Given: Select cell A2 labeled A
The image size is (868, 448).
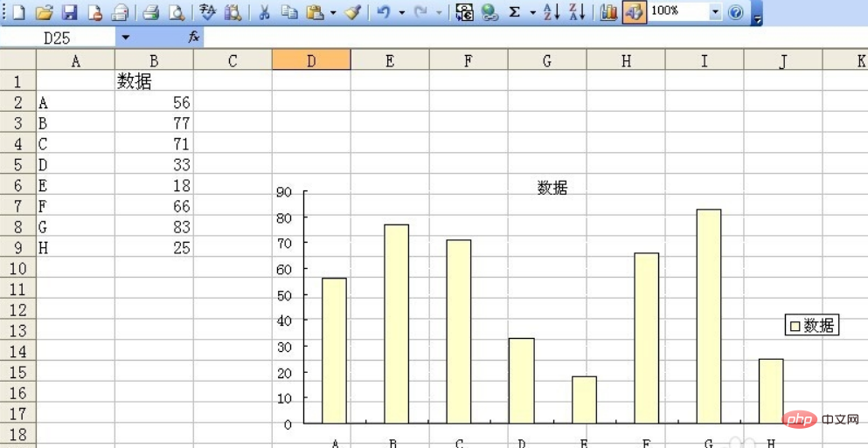Looking at the screenshot, I should (76, 102).
